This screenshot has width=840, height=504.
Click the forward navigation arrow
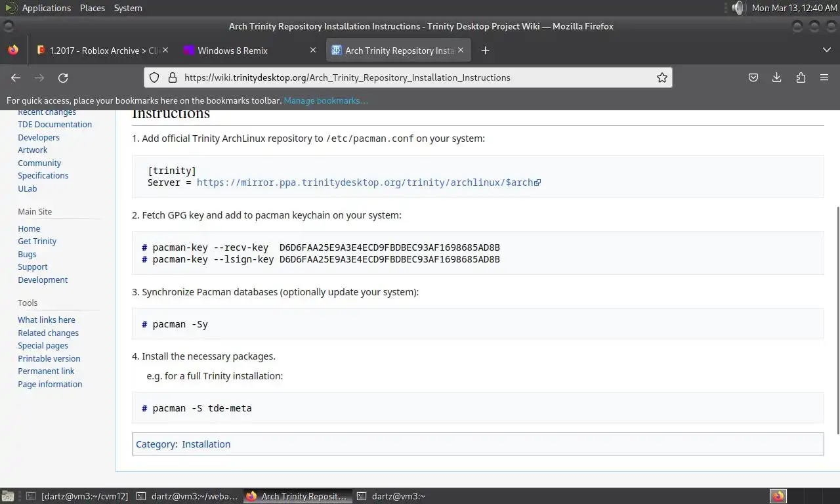point(39,77)
